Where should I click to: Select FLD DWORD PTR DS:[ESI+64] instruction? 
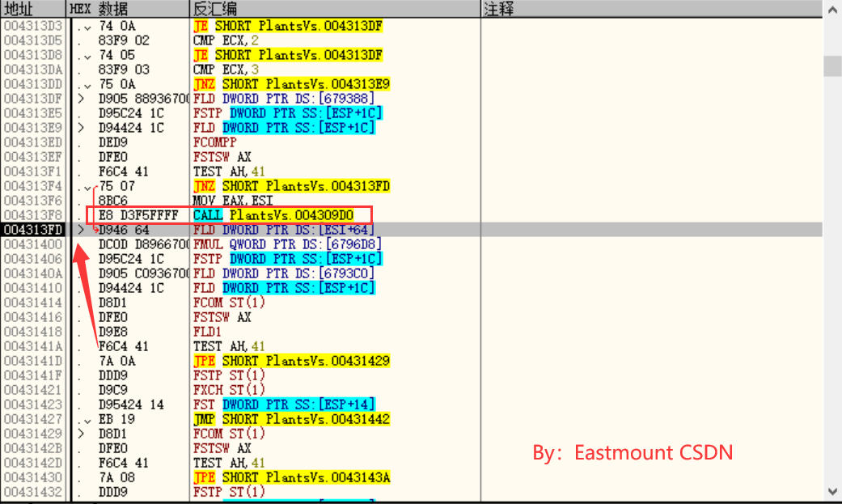pos(284,230)
